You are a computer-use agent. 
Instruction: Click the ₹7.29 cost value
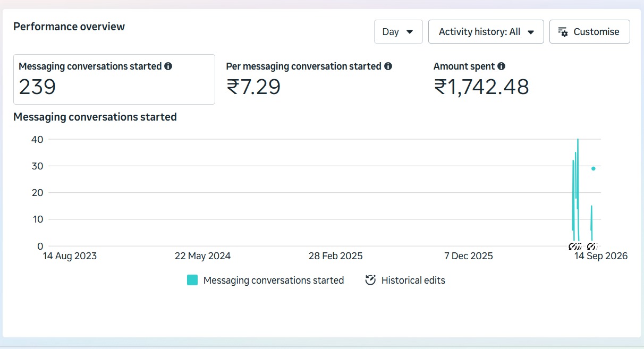pyautogui.click(x=253, y=87)
